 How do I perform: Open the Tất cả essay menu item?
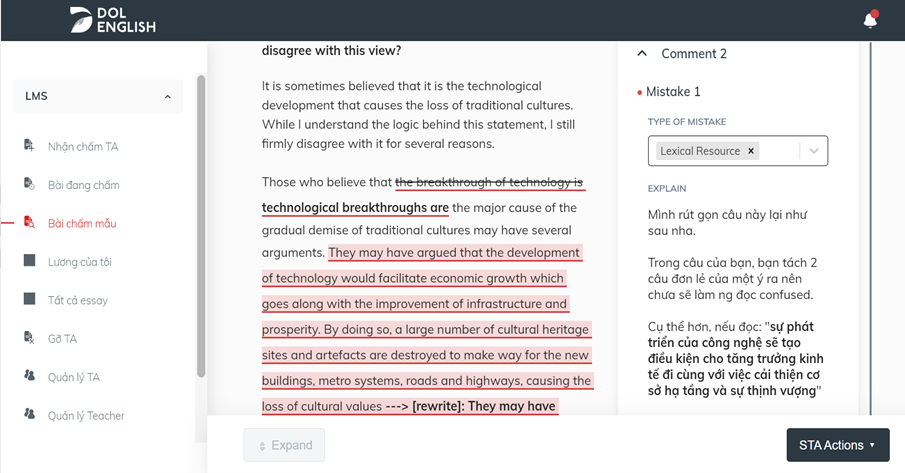point(78,300)
